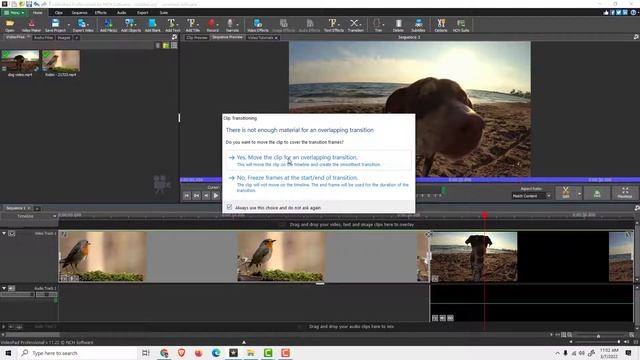Open the Trim dropdown arrow

click(384, 25)
